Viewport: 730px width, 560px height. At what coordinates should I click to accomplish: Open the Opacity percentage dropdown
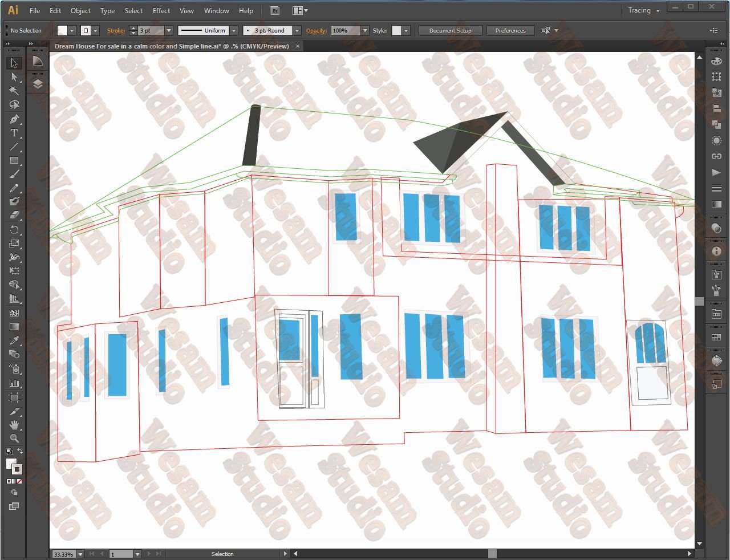(365, 31)
